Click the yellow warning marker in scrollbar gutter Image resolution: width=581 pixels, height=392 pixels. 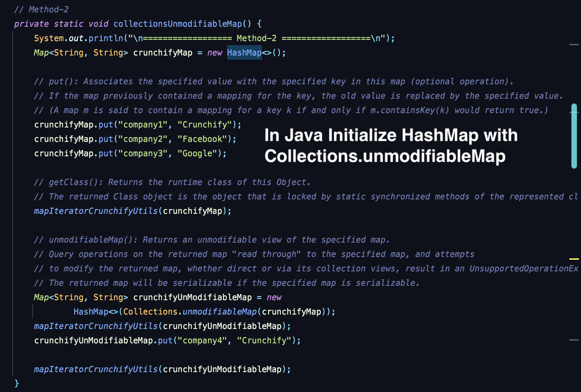click(574, 259)
